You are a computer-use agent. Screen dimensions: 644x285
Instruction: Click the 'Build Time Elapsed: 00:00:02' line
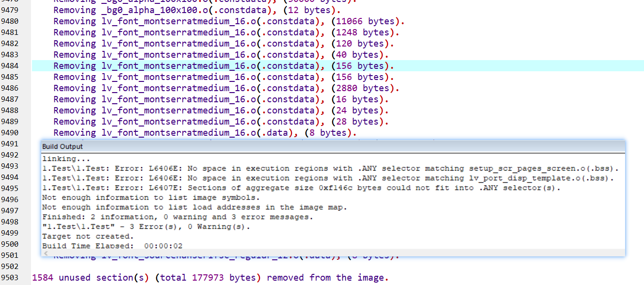tap(113, 246)
